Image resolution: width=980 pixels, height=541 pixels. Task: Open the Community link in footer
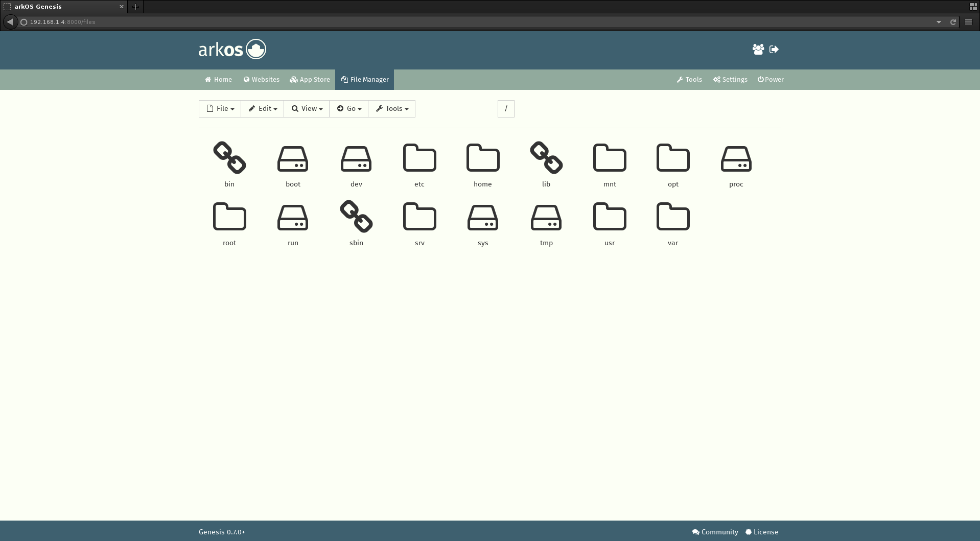tap(715, 532)
